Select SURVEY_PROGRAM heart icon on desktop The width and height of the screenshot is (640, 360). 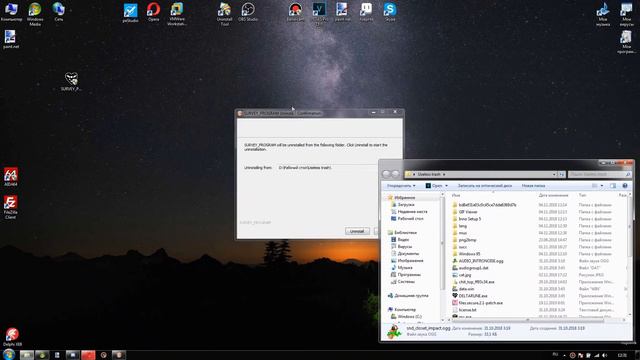coord(71,82)
